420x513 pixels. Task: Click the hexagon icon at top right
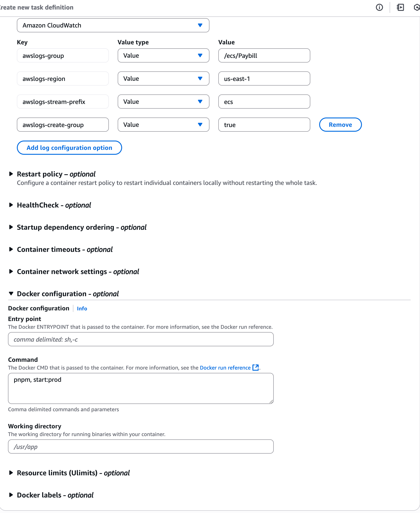coord(417,8)
